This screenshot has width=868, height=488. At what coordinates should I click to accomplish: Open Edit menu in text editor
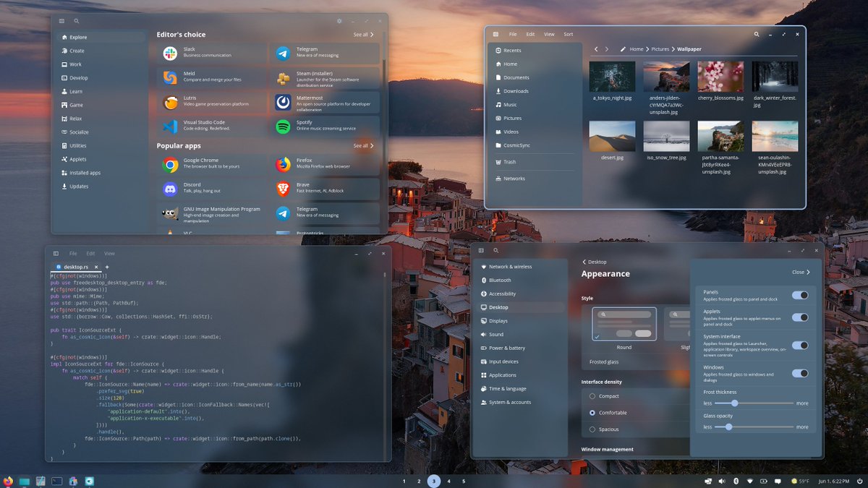click(x=90, y=254)
